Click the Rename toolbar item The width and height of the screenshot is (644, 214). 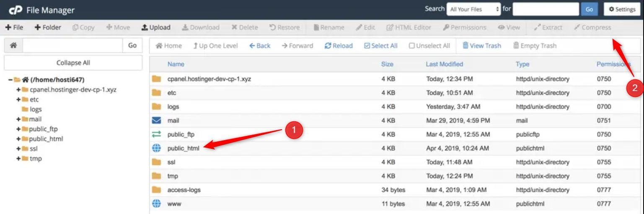[329, 27]
